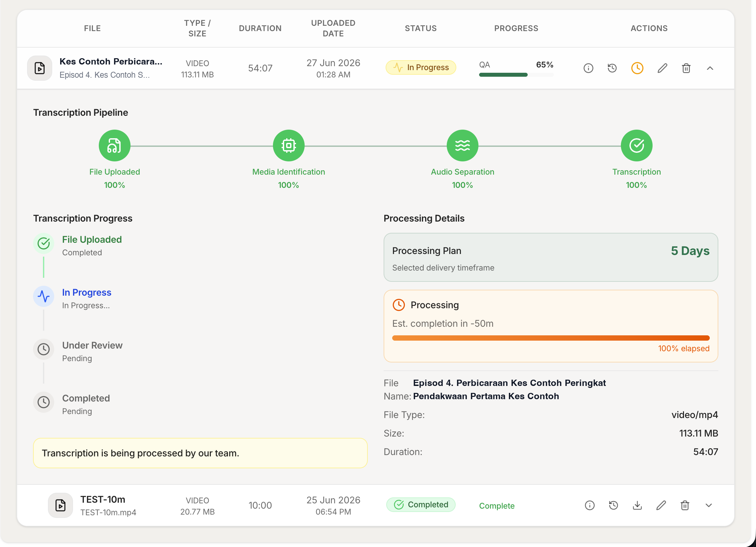Screen dimensions: 756x547
Task: Click the TEST-10m.mp4 filename
Action: [108, 512]
